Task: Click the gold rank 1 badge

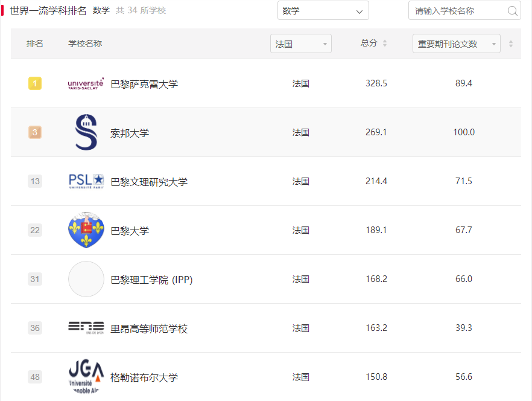Action: point(35,83)
